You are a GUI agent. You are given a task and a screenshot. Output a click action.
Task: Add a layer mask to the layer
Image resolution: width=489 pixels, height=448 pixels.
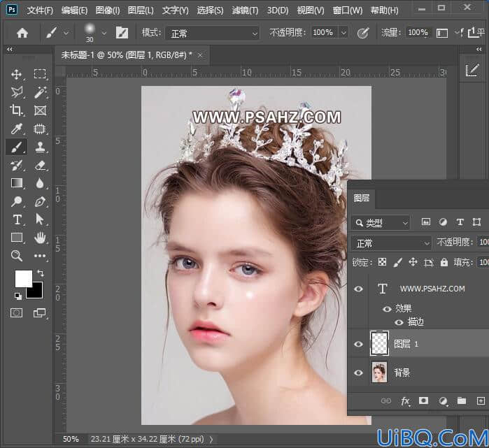click(423, 400)
